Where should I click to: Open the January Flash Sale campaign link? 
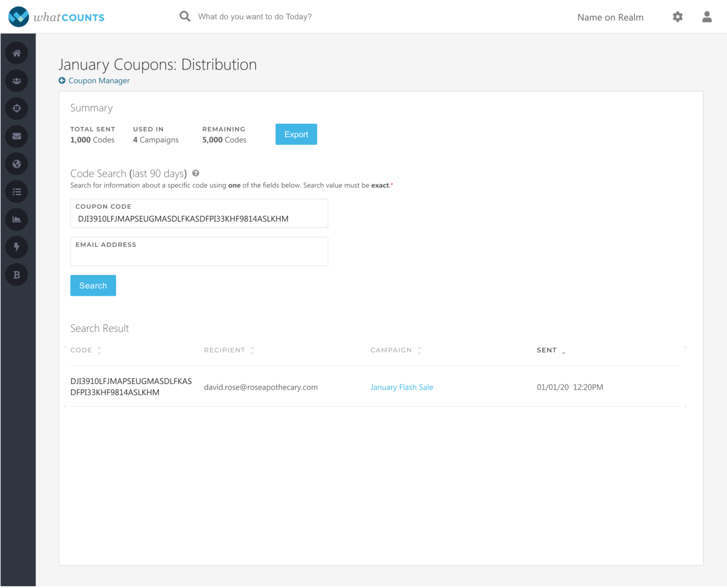tap(401, 387)
